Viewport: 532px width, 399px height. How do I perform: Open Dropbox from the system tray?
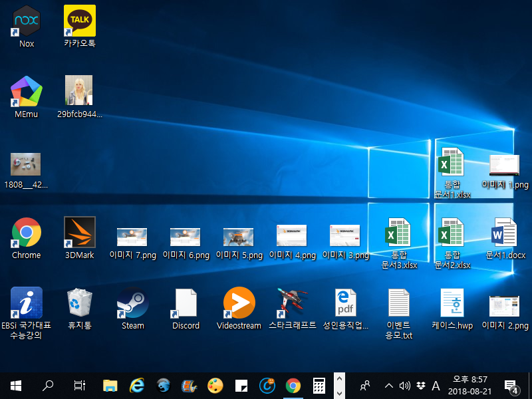coord(421,386)
